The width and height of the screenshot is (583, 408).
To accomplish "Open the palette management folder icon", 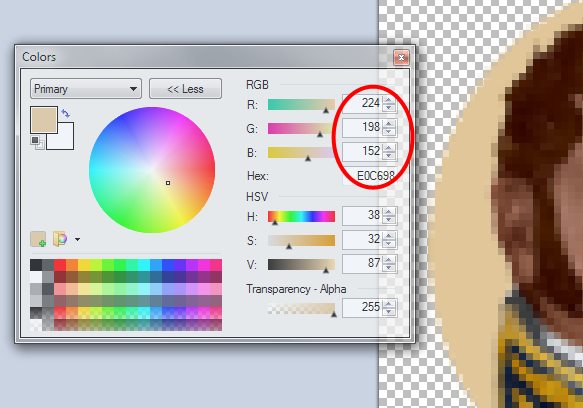I will [60, 239].
